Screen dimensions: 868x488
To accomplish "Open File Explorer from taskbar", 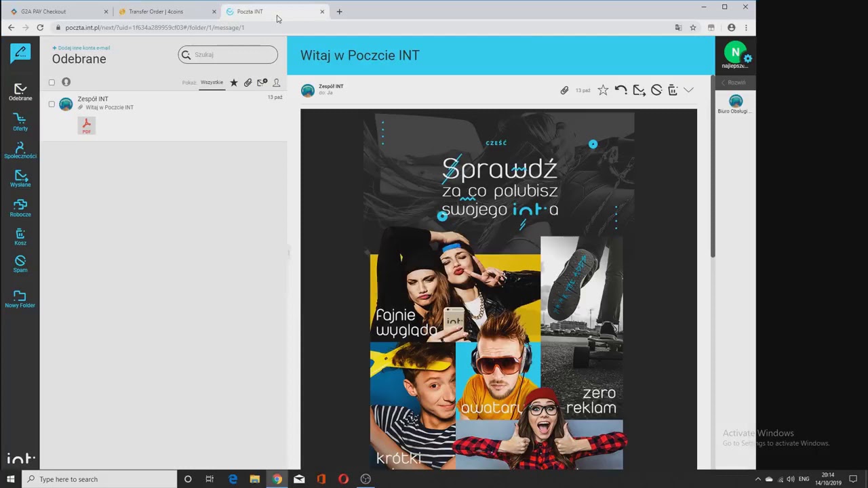I will (255, 479).
